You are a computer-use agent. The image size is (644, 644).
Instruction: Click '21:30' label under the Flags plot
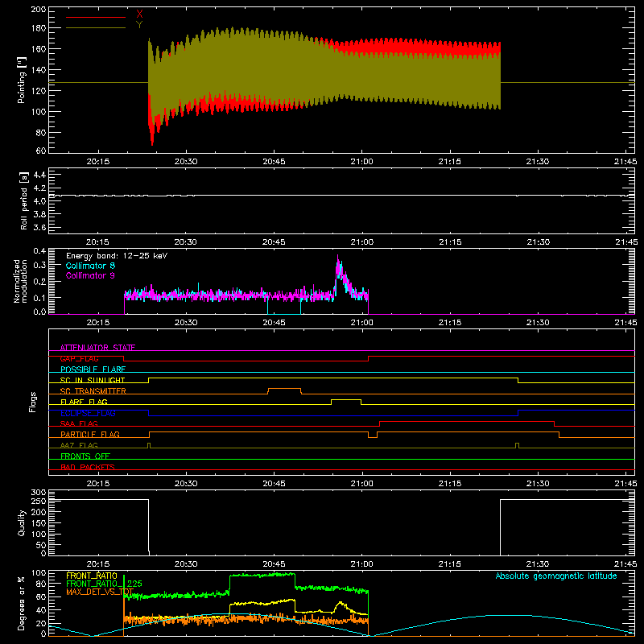pos(538,484)
